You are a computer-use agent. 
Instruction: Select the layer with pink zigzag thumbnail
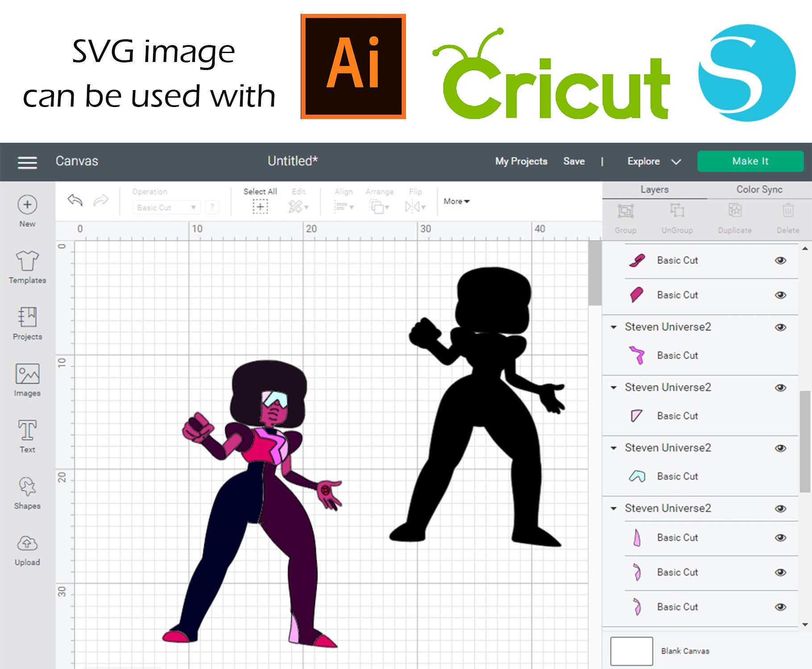click(x=700, y=355)
